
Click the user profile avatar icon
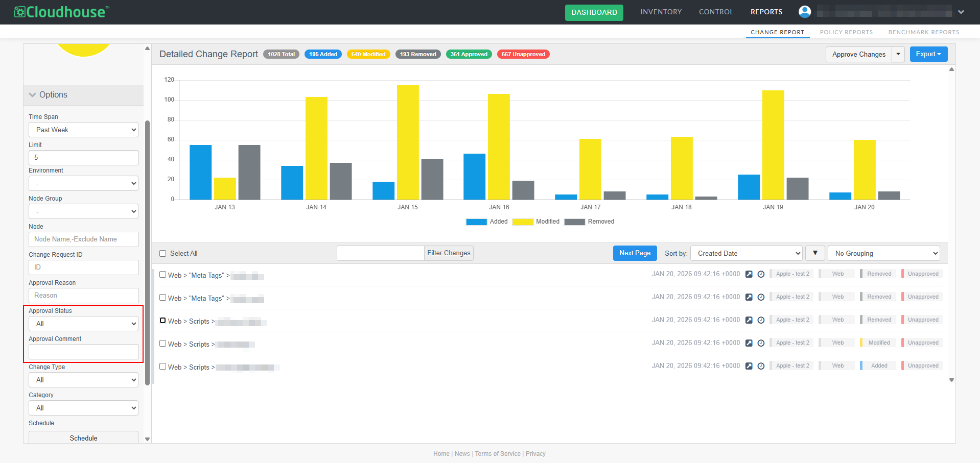804,12
